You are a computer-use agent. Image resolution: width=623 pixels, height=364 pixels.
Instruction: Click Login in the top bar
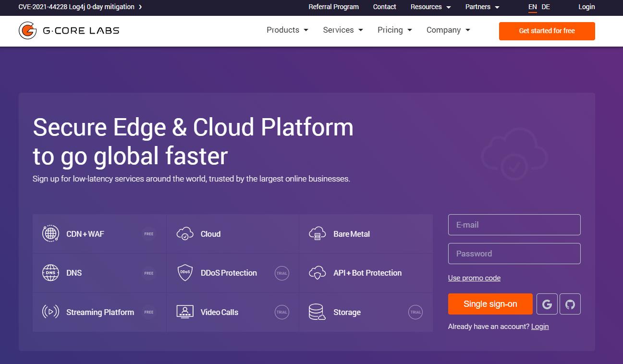click(x=586, y=7)
